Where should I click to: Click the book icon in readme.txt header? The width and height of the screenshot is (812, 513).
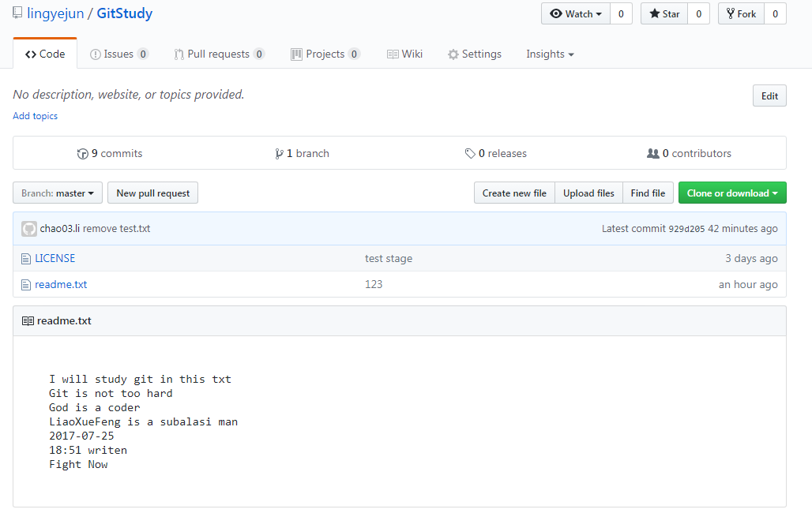28,321
